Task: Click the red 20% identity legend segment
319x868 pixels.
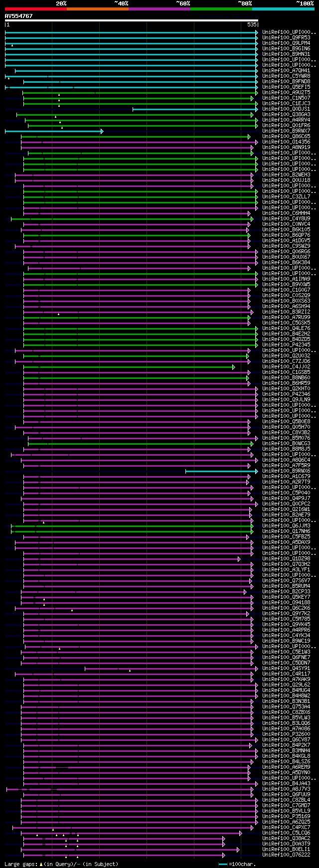Action: pos(35,8)
